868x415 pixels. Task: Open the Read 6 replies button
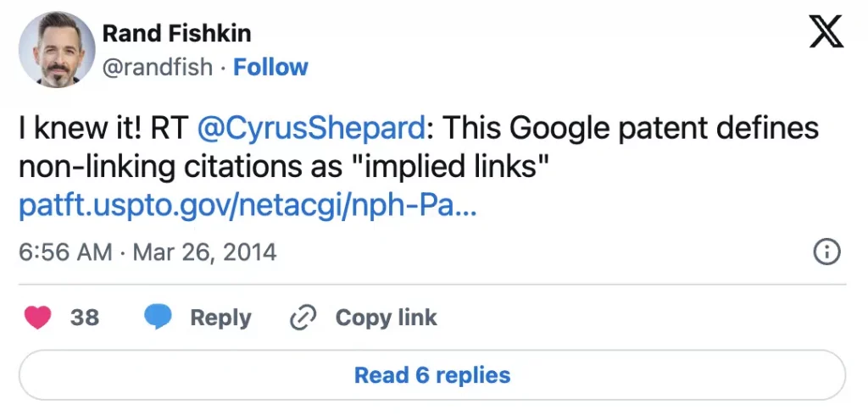432,374
